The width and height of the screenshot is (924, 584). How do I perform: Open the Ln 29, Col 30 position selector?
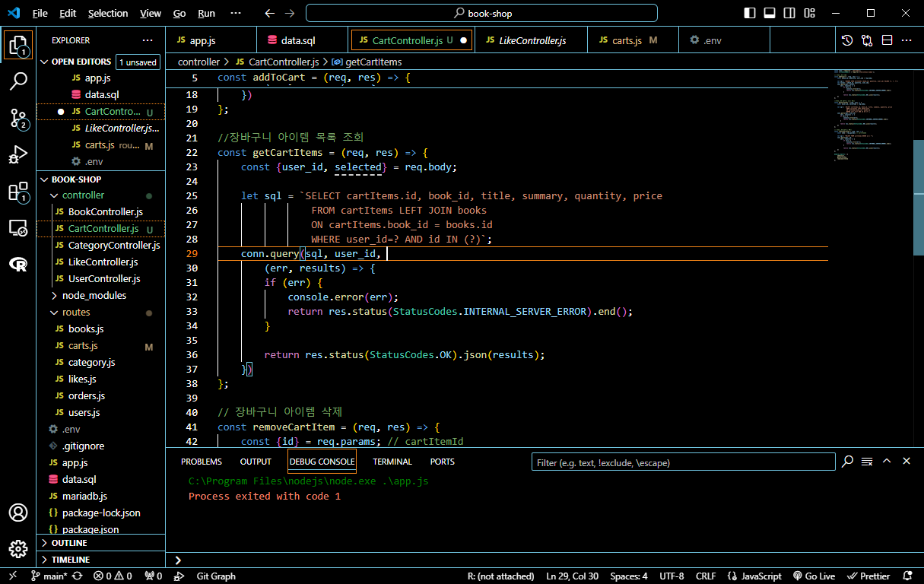click(x=572, y=576)
